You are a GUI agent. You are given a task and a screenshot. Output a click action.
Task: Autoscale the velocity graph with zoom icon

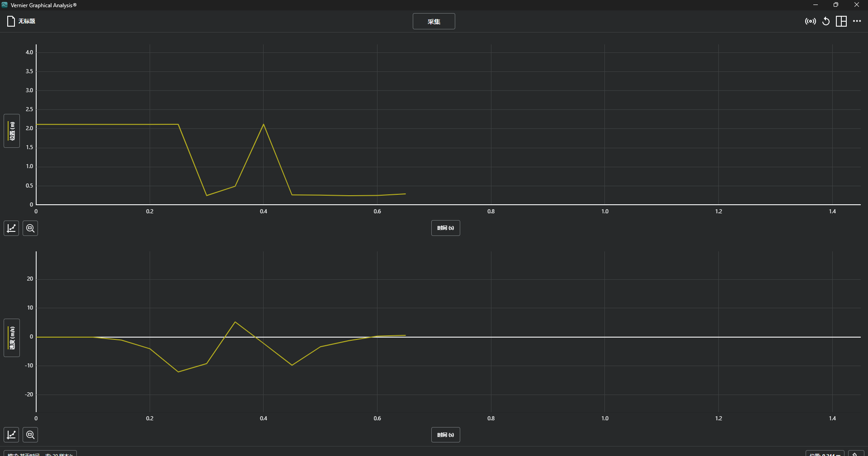tap(30, 435)
